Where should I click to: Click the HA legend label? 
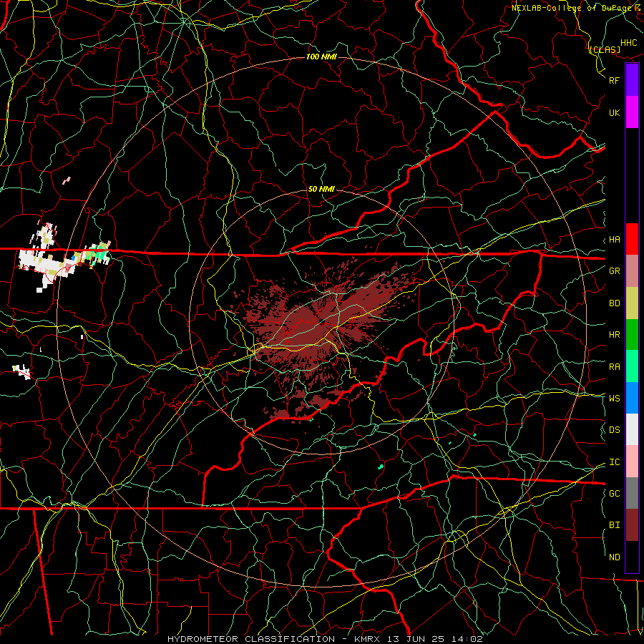point(614,240)
